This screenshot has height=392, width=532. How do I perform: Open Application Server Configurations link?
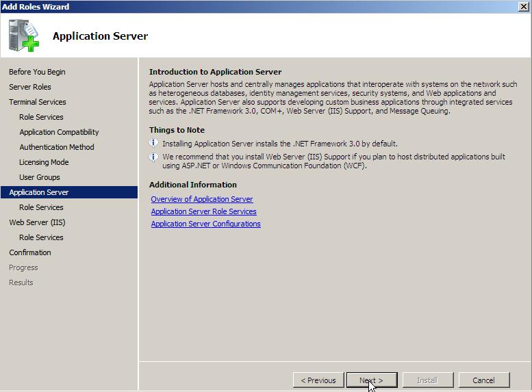click(205, 224)
